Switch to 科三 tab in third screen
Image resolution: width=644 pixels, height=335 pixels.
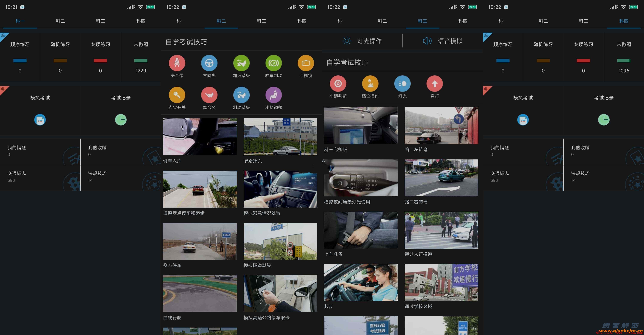[422, 21]
